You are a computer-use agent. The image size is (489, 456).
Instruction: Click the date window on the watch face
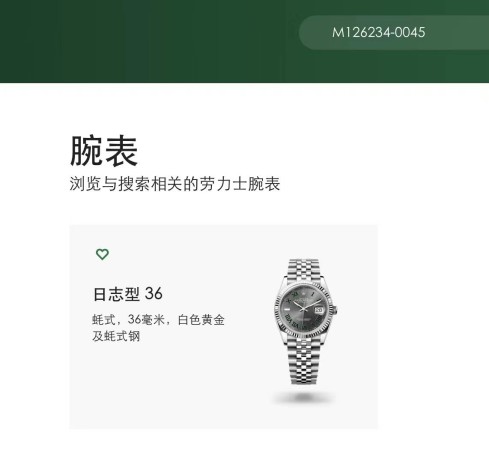coord(319,310)
